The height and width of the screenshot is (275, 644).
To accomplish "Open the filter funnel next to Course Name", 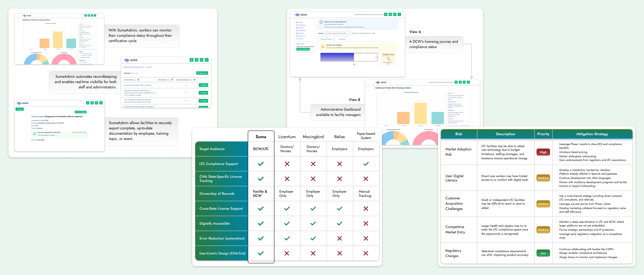I will (138, 80).
